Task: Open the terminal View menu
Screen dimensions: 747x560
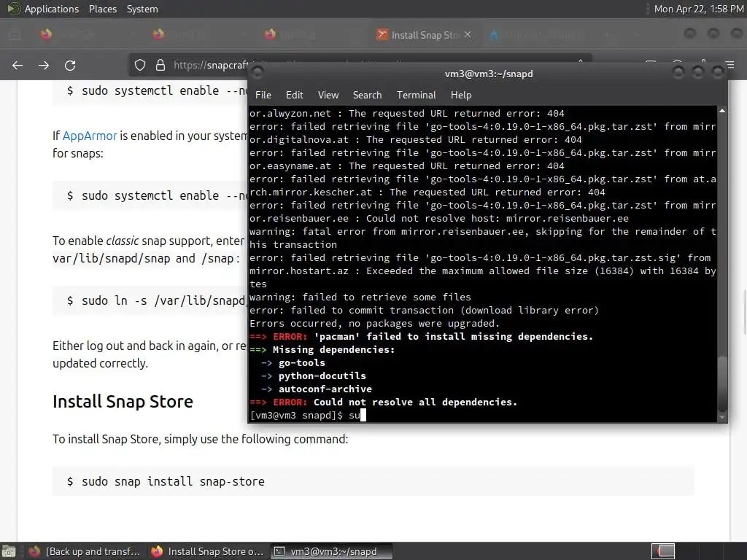Action: tap(328, 95)
